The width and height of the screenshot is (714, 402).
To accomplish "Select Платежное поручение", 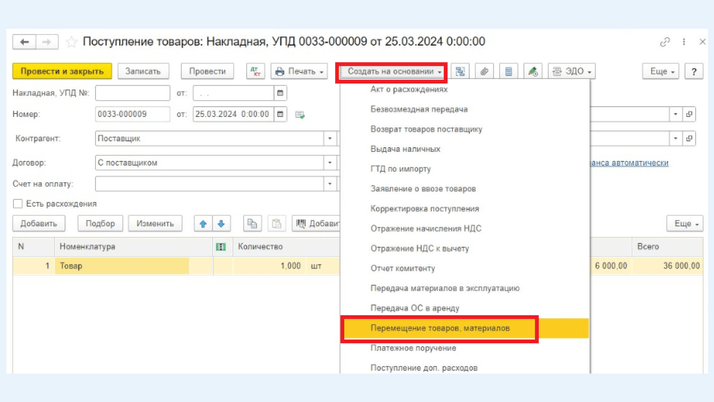I will pyautogui.click(x=465, y=348).
